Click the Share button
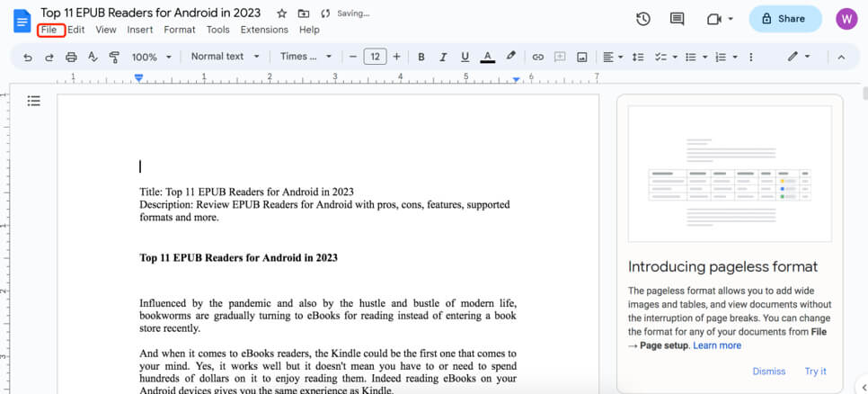The height and width of the screenshot is (394, 868). 785,19
